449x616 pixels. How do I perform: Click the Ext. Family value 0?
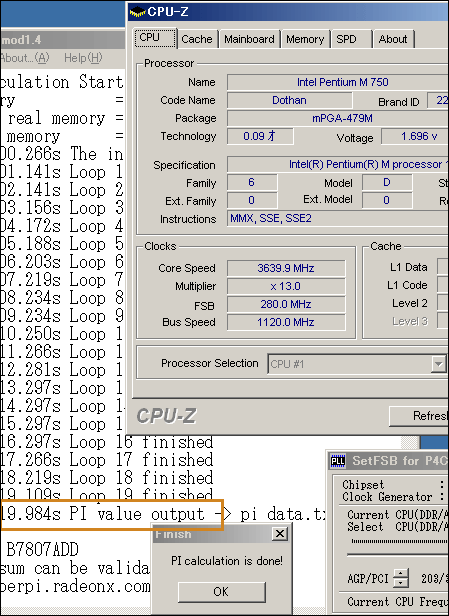252,200
